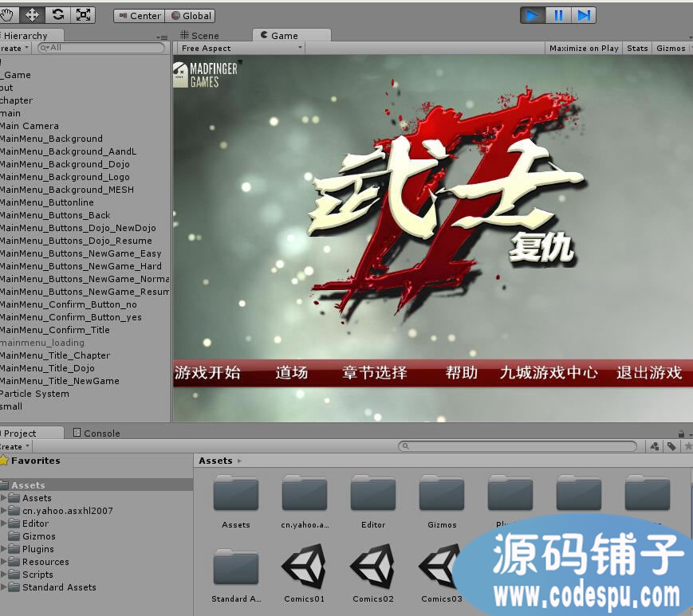Pause the game playback
This screenshot has height=616, width=693.
point(558,15)
